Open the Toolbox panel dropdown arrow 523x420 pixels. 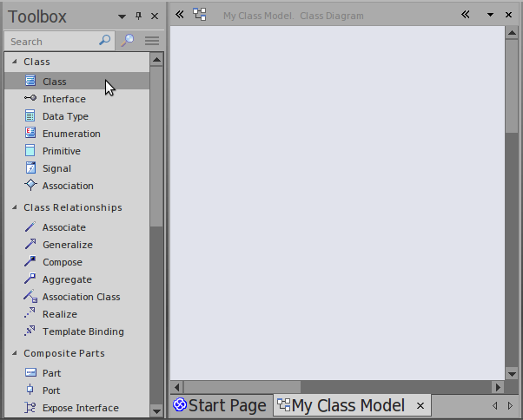coord(122,16)
